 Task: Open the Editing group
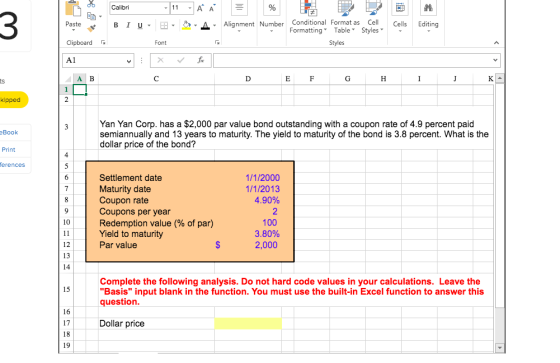click(x=428, y=16)
